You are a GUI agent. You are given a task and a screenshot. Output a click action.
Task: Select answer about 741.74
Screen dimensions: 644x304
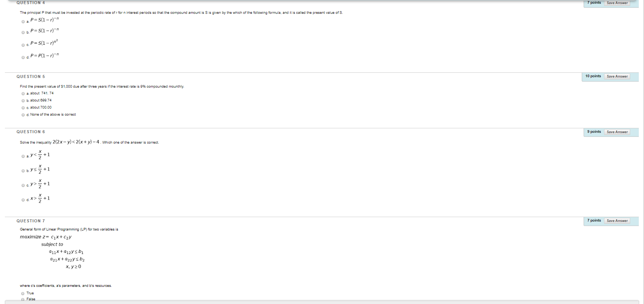(23, 94)
